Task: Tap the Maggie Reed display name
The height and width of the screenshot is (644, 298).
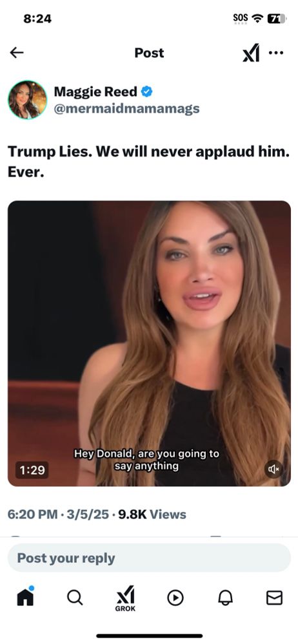Action: (x=95, y=91)
